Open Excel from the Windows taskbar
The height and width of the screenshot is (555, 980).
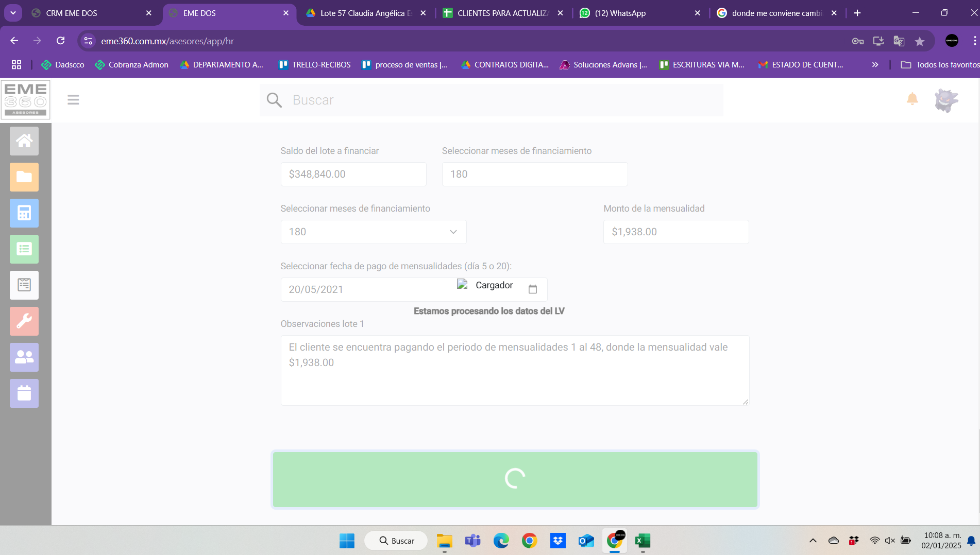click(643, 541)
